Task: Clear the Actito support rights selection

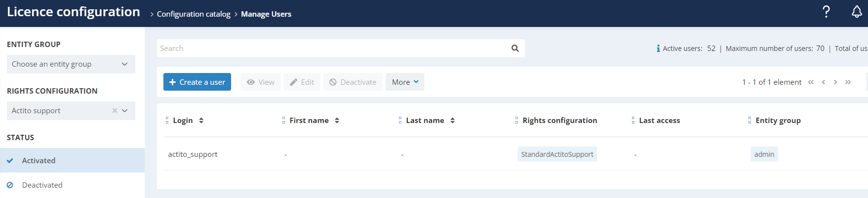Action: tap(114, 111)
